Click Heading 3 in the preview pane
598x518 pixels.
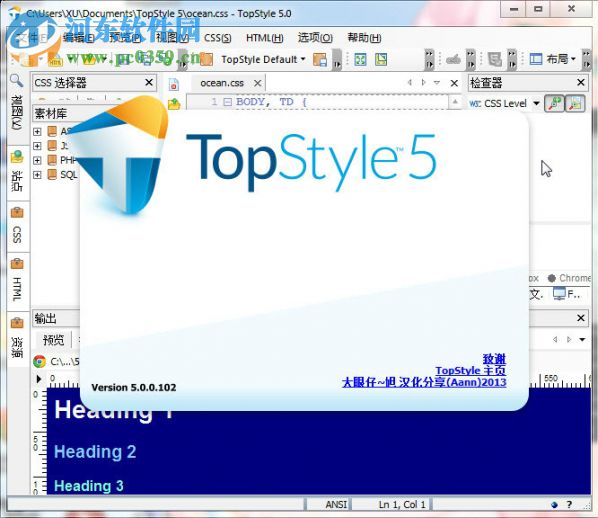point(89,486)
